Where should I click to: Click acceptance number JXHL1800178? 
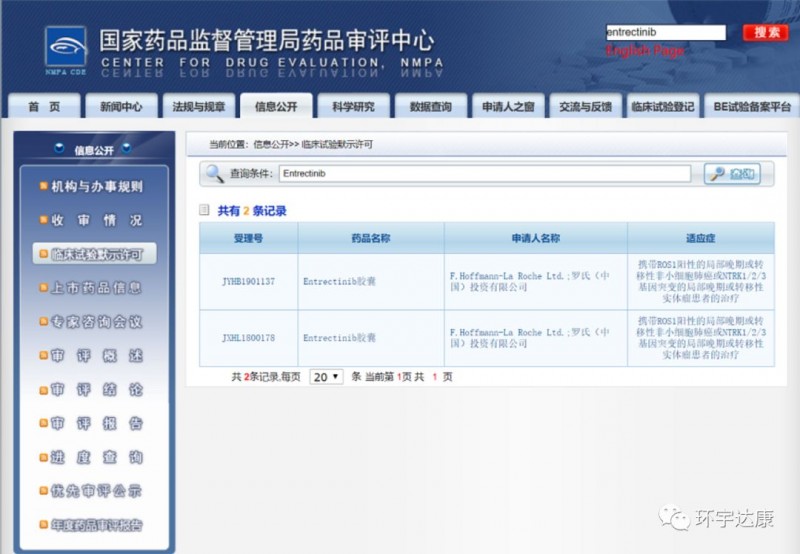(x=248, y=338)
